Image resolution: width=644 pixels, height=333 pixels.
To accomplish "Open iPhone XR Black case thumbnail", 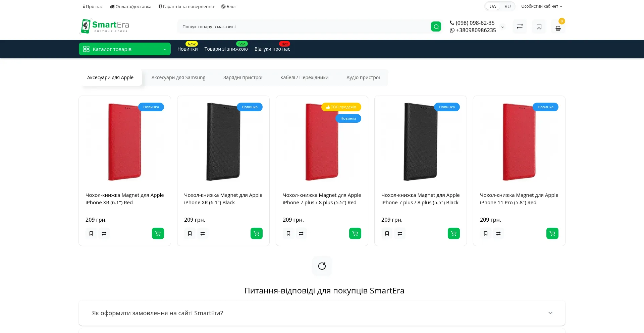I will click(223, 142).
